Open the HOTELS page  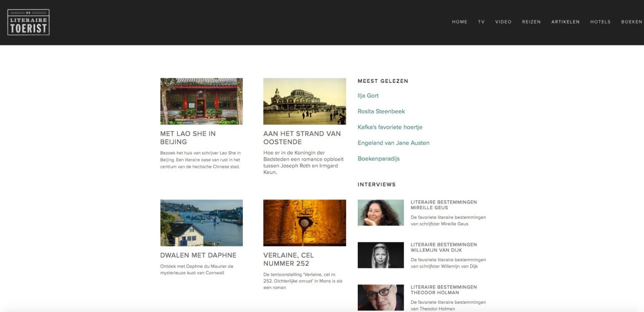(x=600, y=22)
